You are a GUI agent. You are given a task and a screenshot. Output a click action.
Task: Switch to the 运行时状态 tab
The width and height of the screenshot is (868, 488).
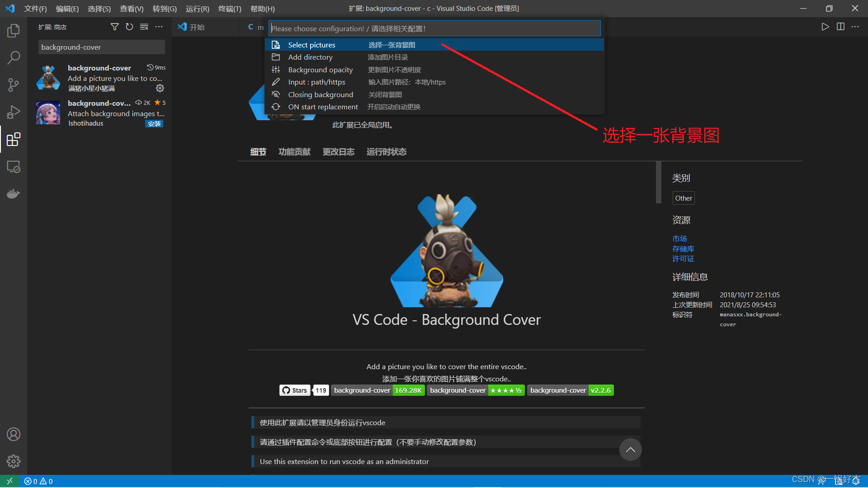pyautogui.click(x=386, y=152)
